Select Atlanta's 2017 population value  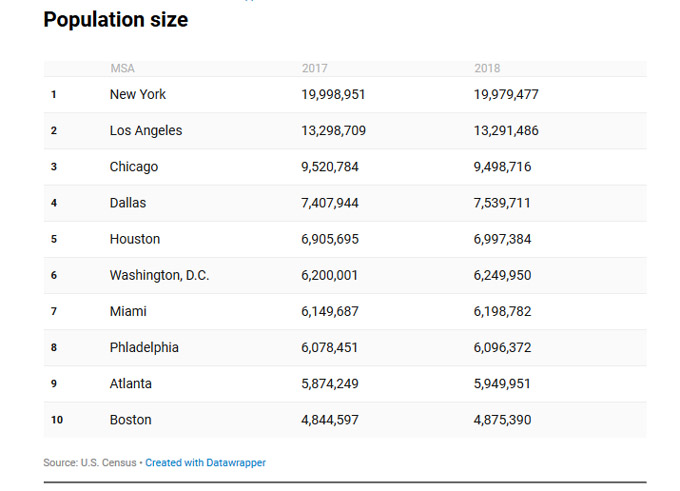329,383
